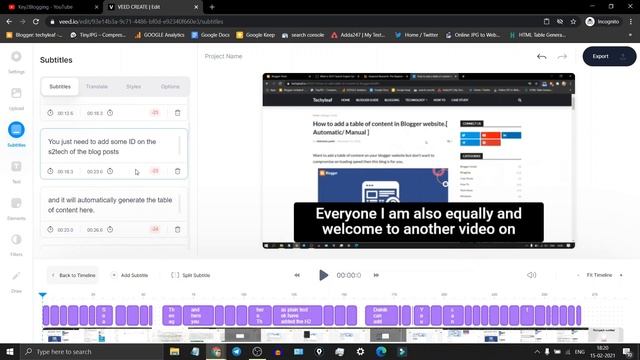The image size is (640, 360).
Task: Click the Project Name field
Action: pyautogui.click(x=223, y=56)
